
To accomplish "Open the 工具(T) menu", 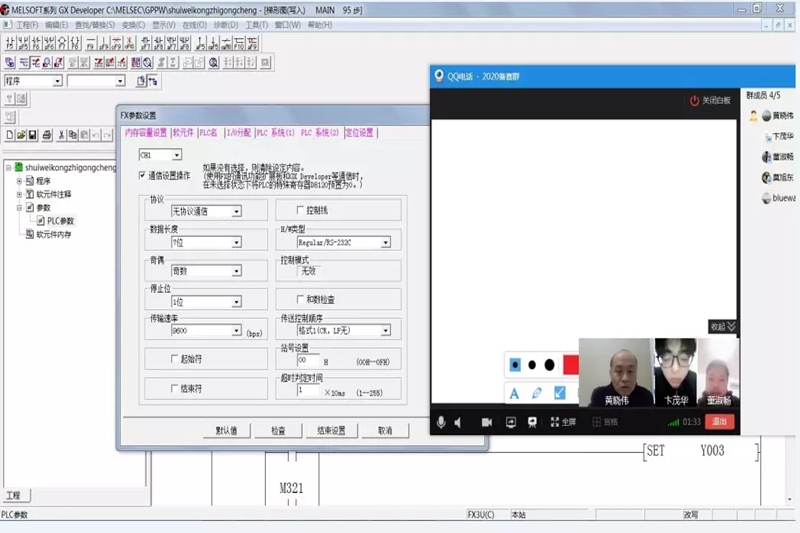I will [257, 24].
